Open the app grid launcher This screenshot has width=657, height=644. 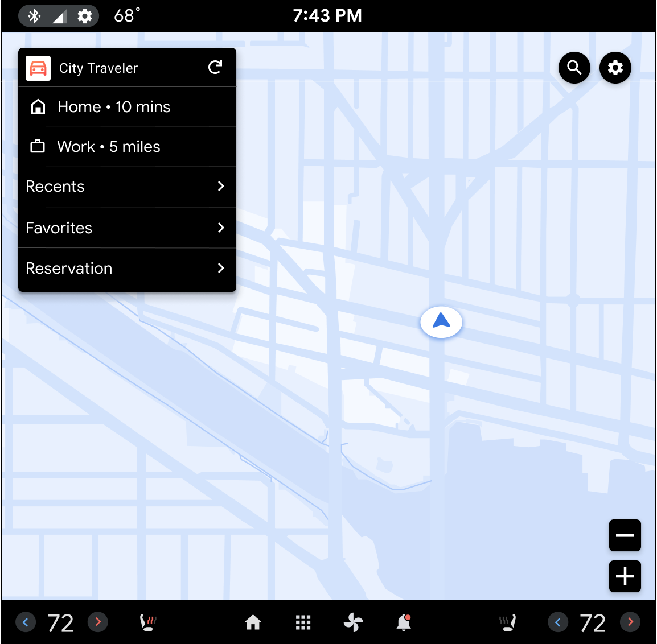pos(303,622)
